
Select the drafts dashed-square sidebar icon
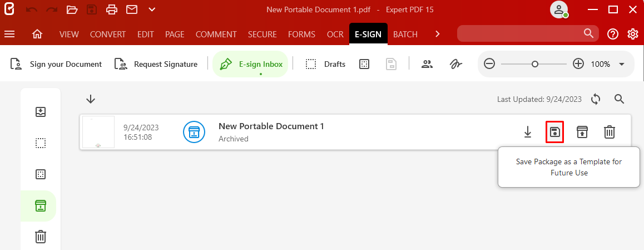[41, 143]
